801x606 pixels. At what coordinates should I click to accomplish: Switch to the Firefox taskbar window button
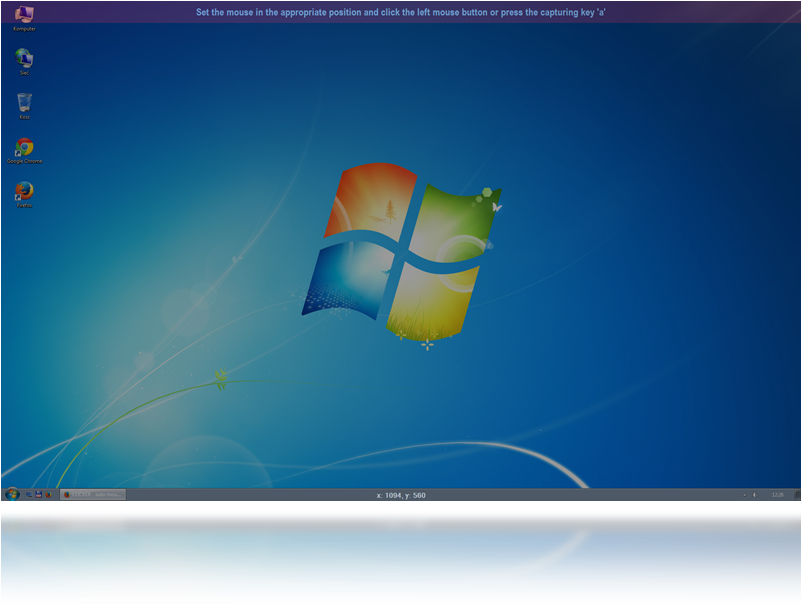(92, 495)
